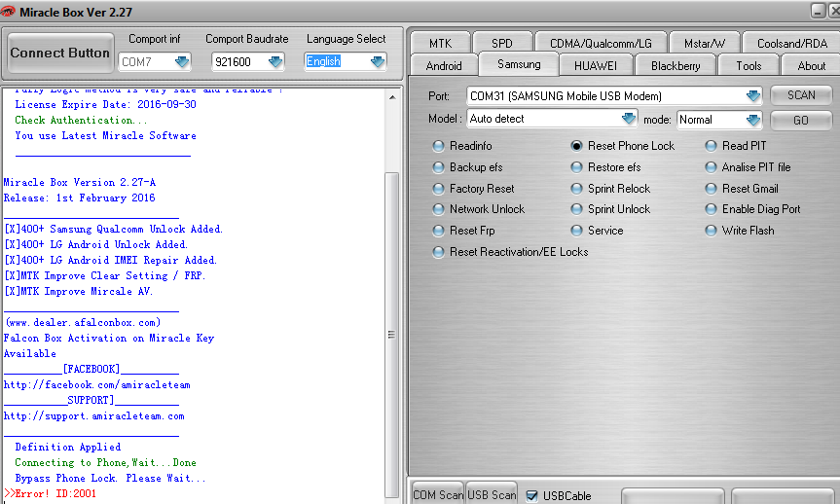
Task: Click the Connect Button
Action: point(60,53)
